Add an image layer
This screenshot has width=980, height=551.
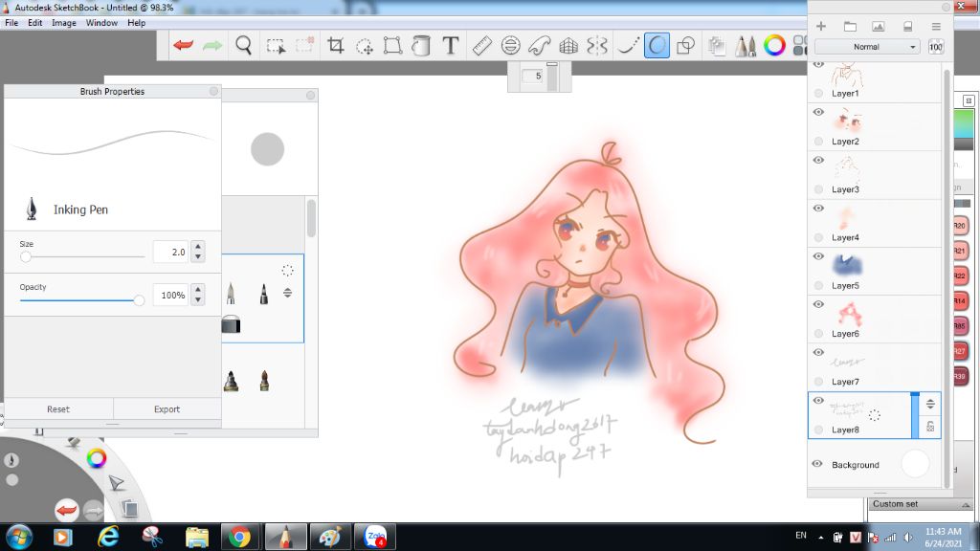[x=879, y=26]
